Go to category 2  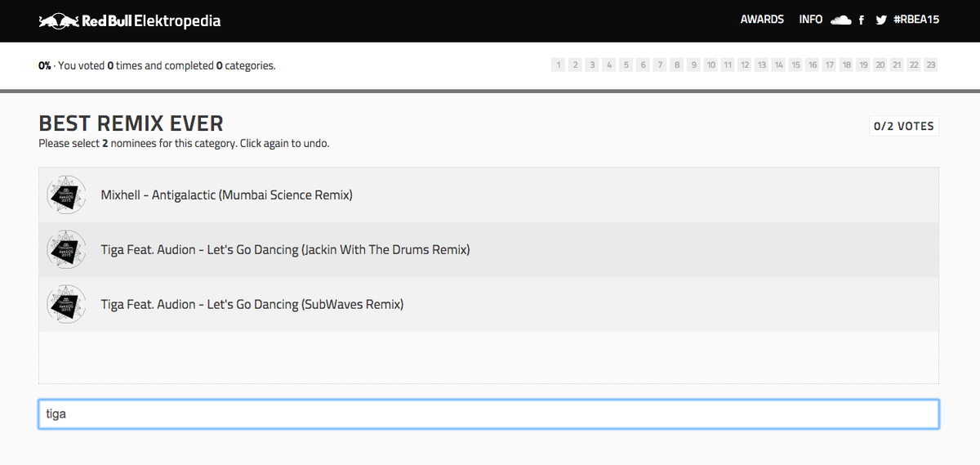click(575, 65)
